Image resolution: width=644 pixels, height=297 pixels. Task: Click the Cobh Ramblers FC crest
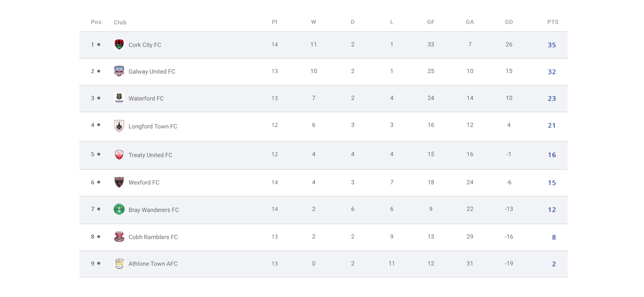pos(119,237)
